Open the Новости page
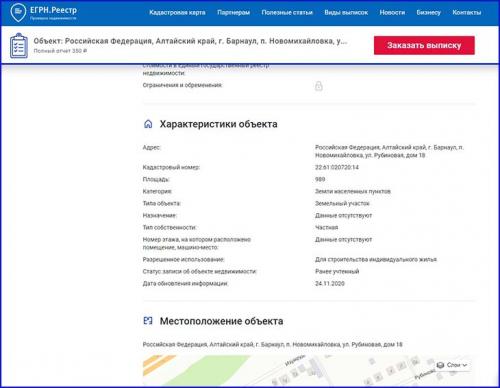 pyautogui.click(x=392, y=13)
